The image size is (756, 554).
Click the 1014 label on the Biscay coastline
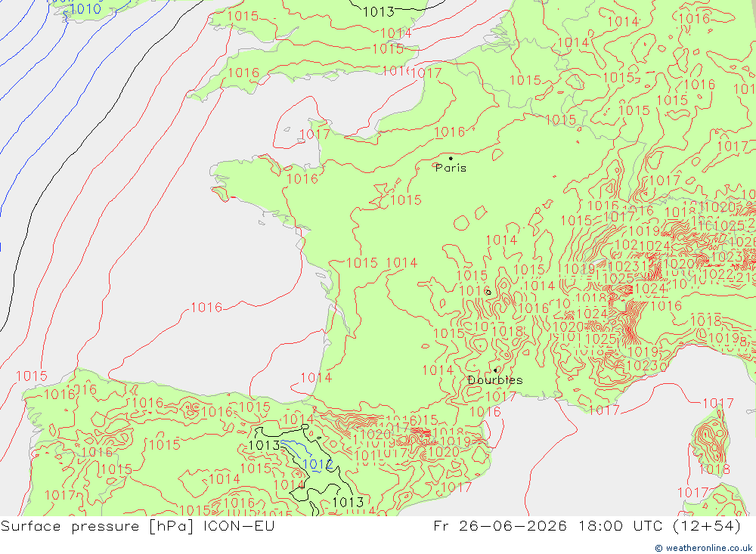tap(316, 378)
